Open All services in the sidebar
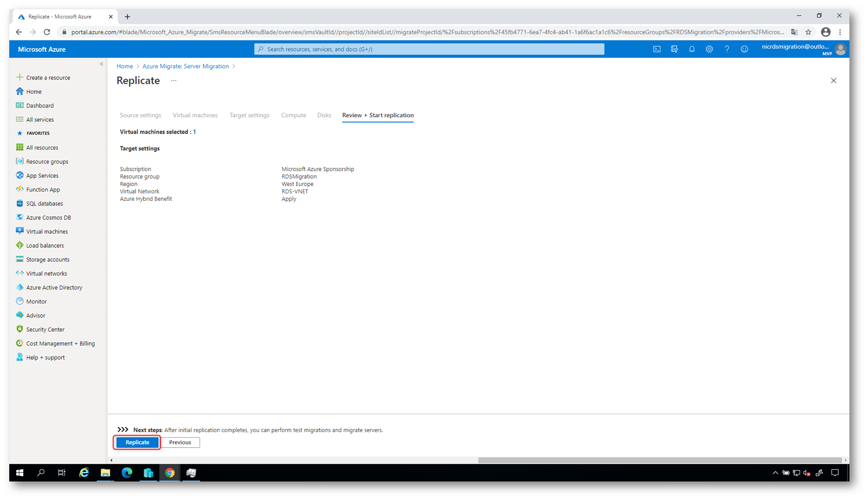Viewport: 868px width, 500px height. [x=40, y=120]
